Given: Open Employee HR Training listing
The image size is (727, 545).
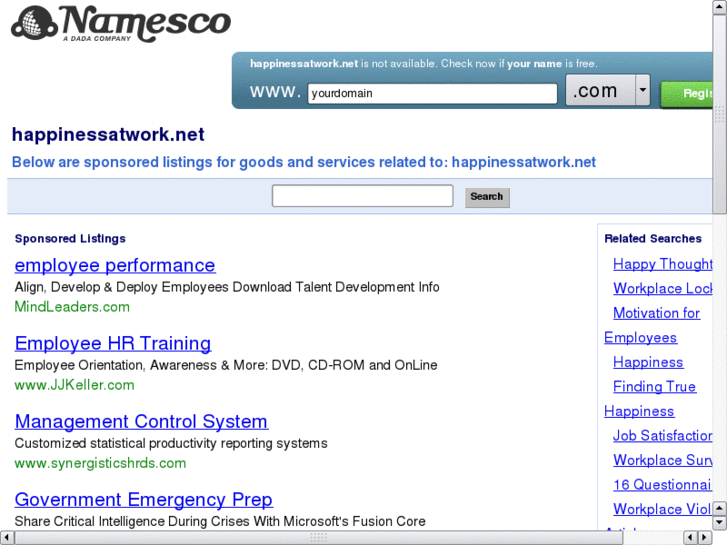Looking at the screenshot, I should pos(113,343).
